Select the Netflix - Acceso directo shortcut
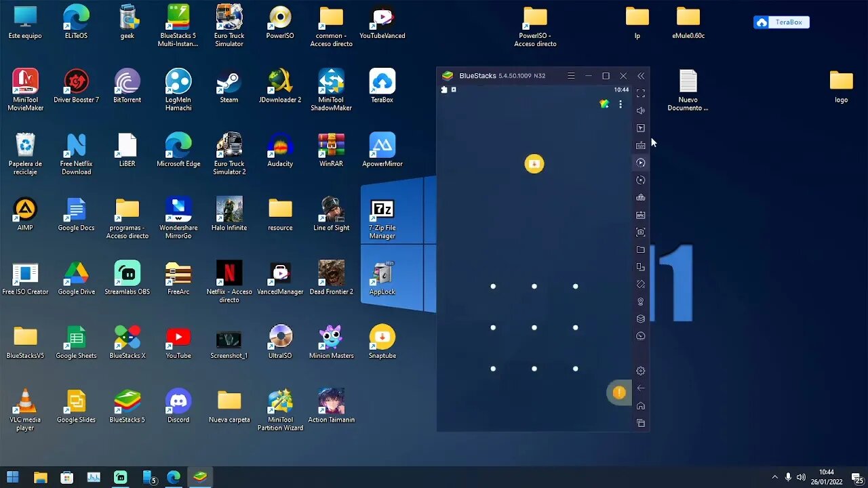The height and width of the screenshot is (488, 868). [229, 282]
